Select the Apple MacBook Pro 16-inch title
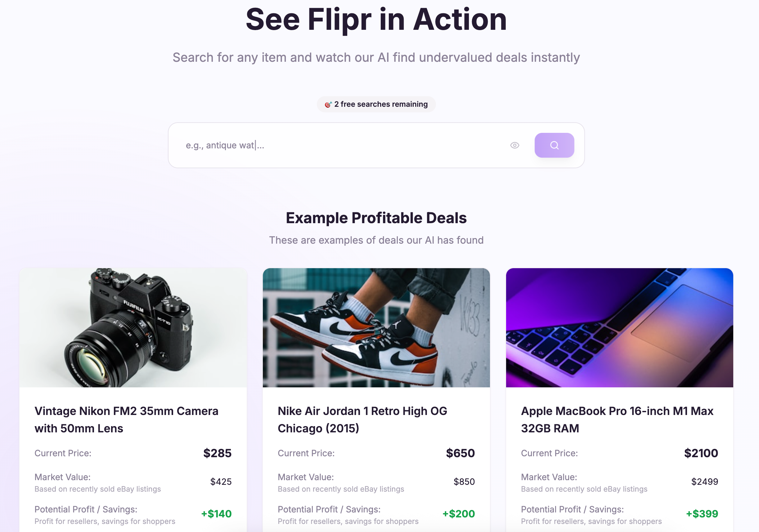Image resolution: width=759 pixels, height=532 pixels. pos(617,420)
